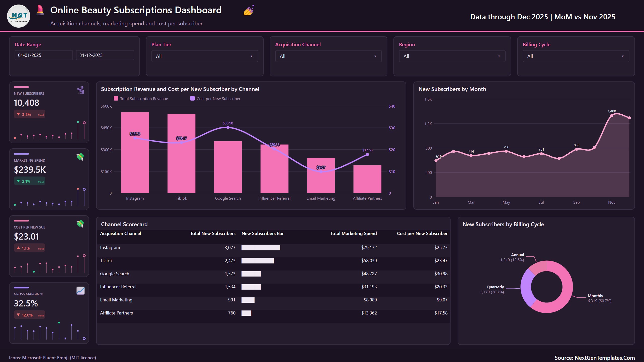This screenshot has height=362, width=644.
Task: Click the 2,473 subscribers cell
Action: click(x=230, y=261)
